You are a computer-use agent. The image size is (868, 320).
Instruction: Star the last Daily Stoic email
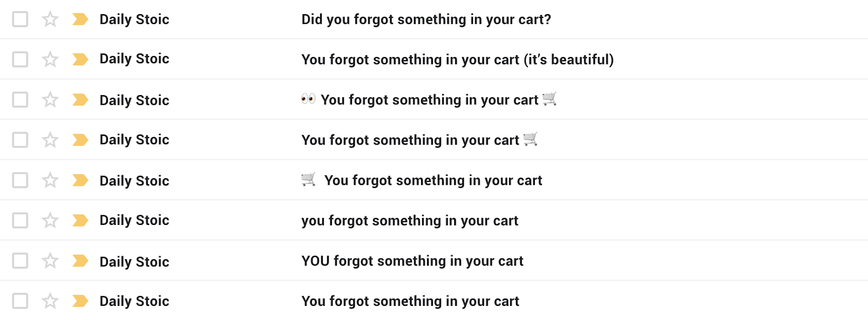[50, 300]
